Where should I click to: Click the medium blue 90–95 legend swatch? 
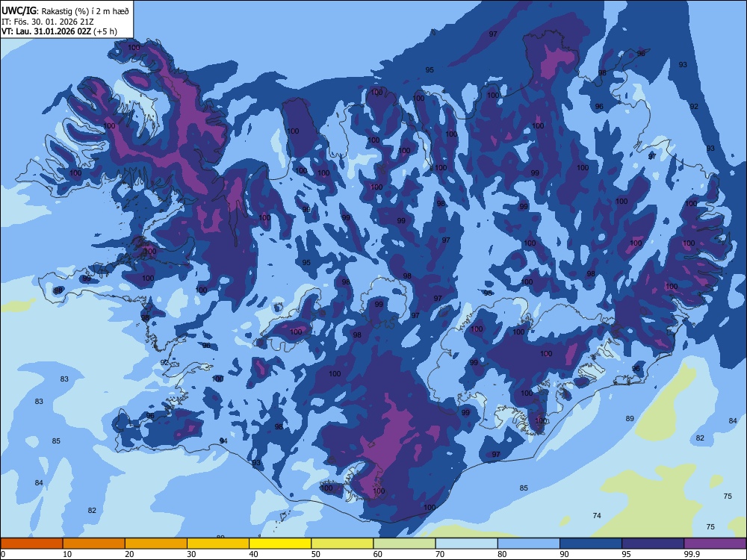click(591, 544)
